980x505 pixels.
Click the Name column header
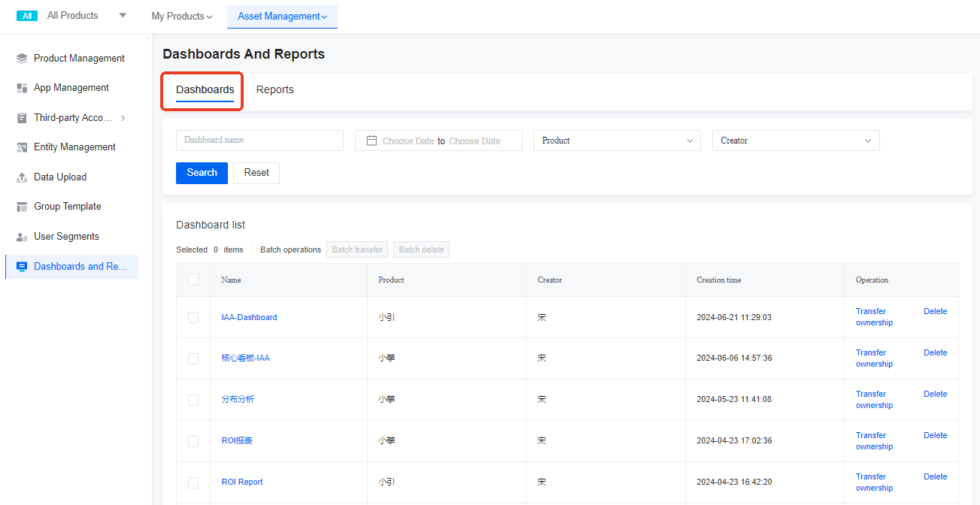(231, 280)
